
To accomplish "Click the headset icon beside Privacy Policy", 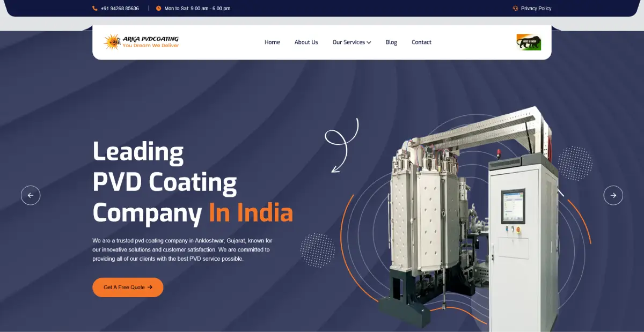I will (515, 9).
